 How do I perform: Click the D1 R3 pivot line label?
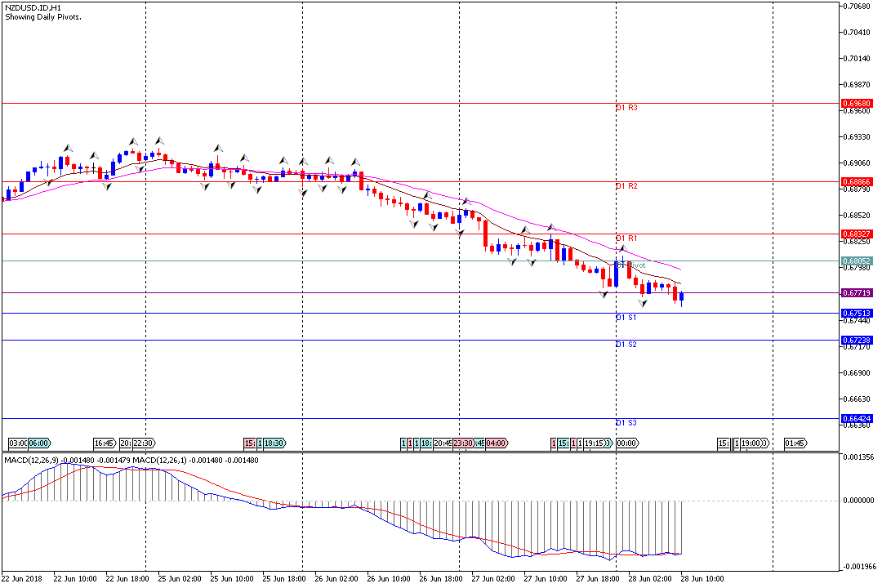(626, 108)
